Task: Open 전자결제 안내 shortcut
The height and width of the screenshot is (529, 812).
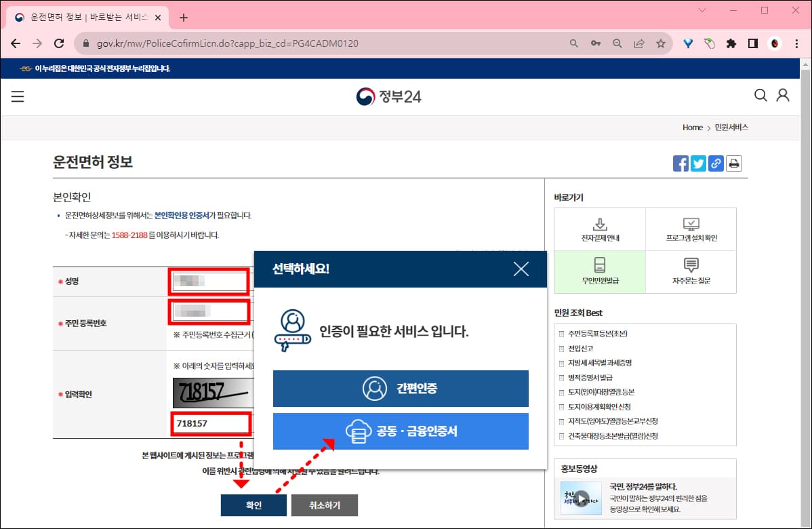Action: coord(599,228)
